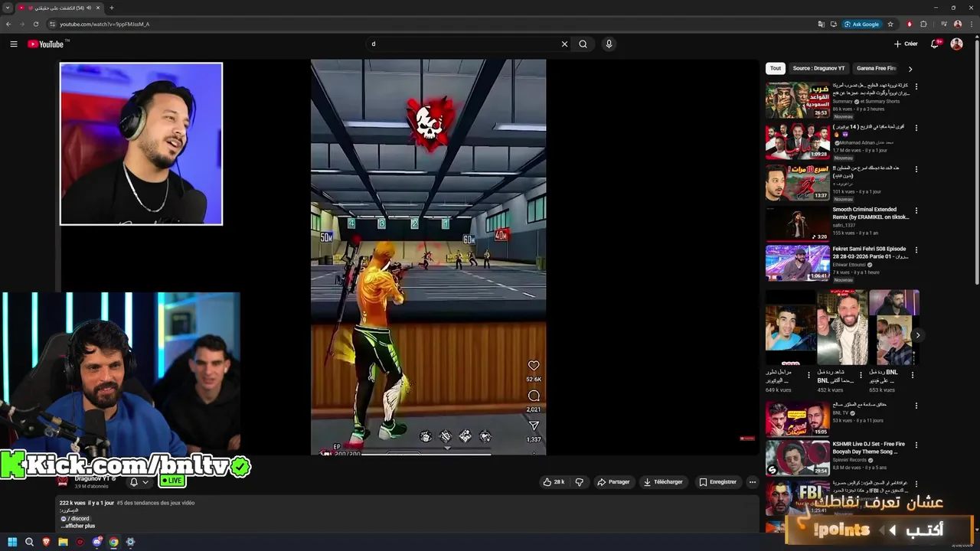
Task: Like the Short with the heart icon
Action: (x=534, y=366)
